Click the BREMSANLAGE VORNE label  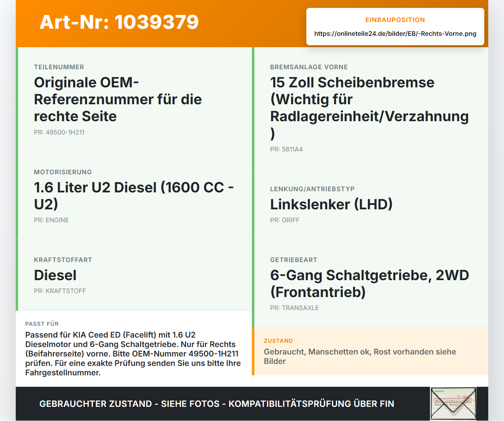pyautogui.click(x=309, y=67)
